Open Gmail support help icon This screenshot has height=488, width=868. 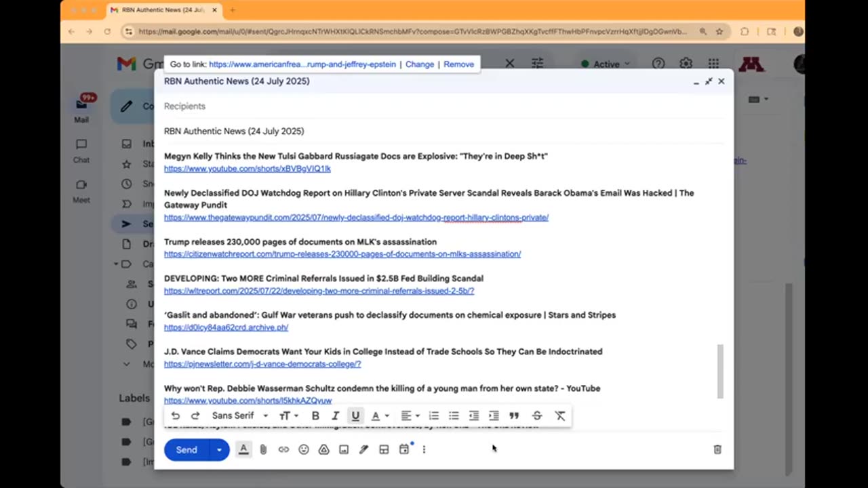tap(658, 64)
